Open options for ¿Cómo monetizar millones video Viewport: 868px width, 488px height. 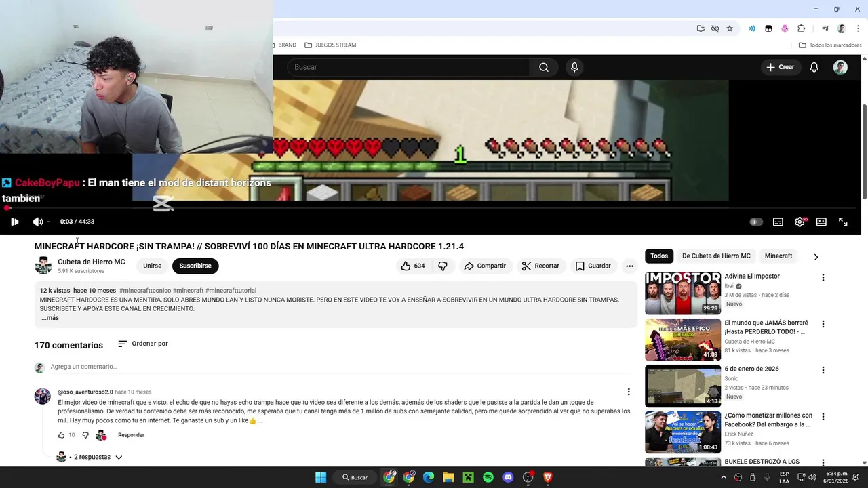[x=823, y=416]
